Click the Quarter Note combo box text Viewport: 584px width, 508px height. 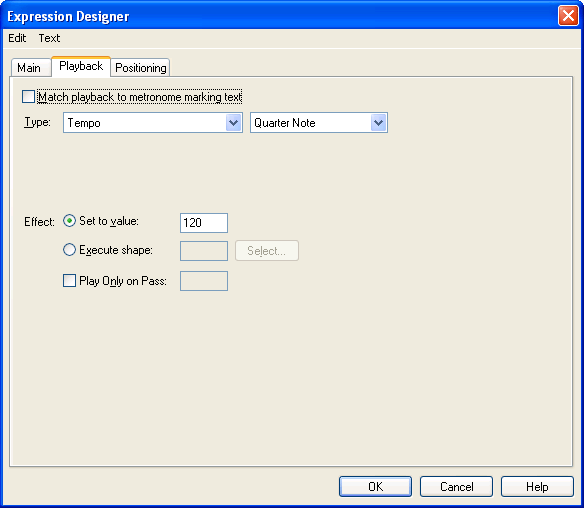[285, 123]
